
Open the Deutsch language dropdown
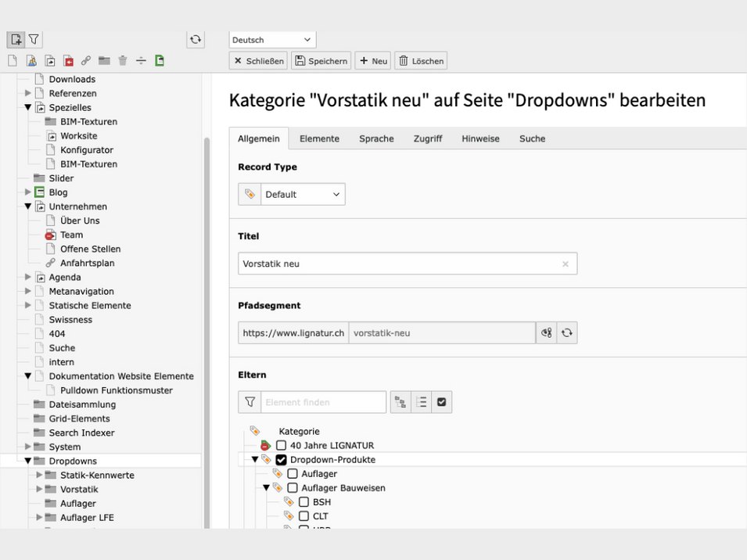point(272,40)
